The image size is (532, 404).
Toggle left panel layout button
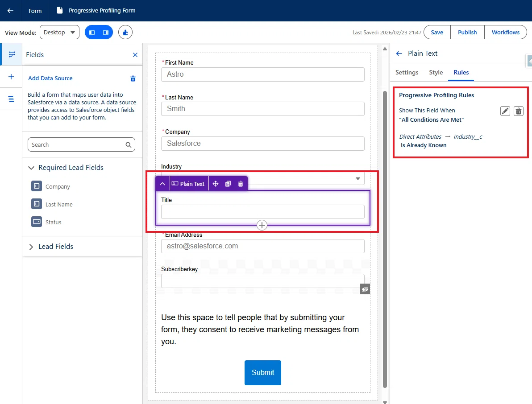point(92,33)
